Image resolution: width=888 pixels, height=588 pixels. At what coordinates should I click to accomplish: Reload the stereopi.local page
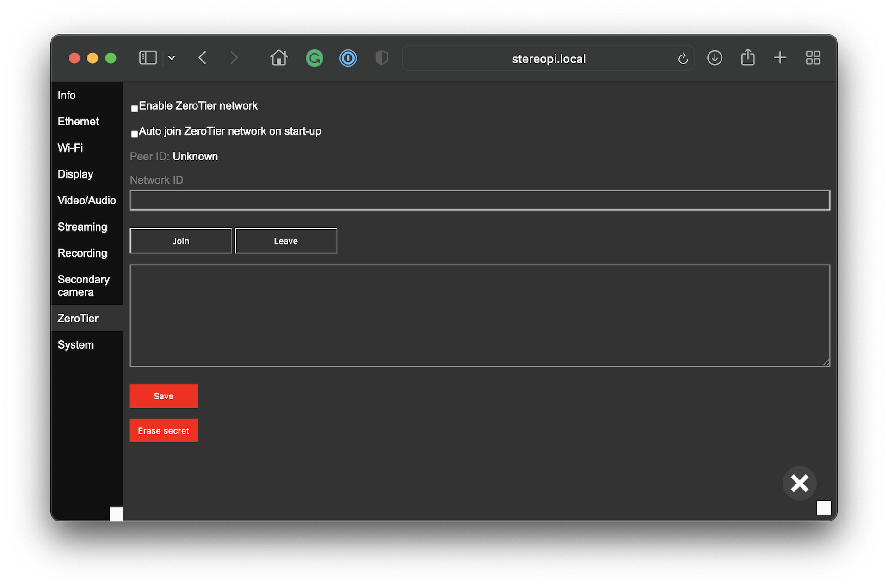[683, 59]
